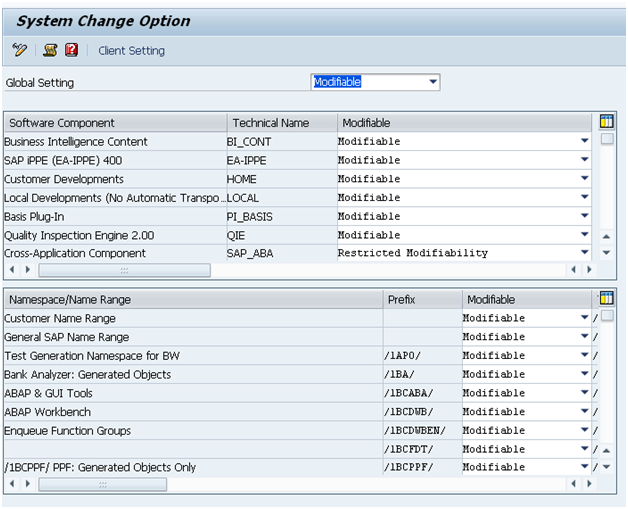This screenshot has height=509, width=628.
Task: Click scroll-up arrow in Software Component table
Action: [x=606, y=237]
